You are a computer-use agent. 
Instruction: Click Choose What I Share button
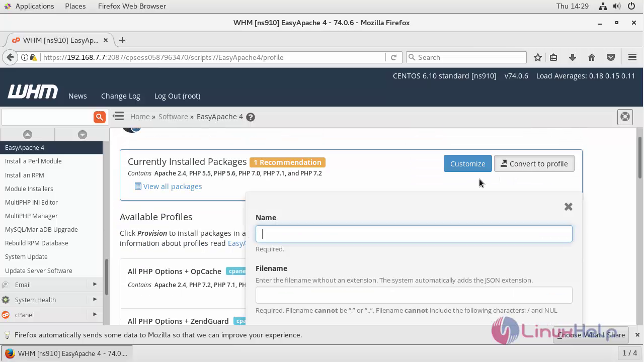pyautogui.click(x=591, y=335)
